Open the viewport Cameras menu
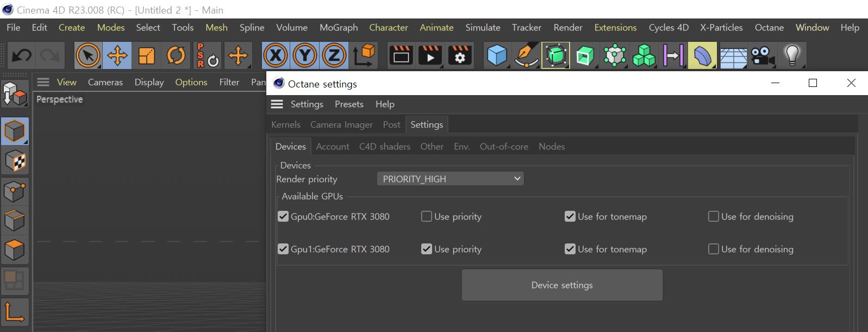The height and width of the screenshot is (332, 868). tap(105, 82)
